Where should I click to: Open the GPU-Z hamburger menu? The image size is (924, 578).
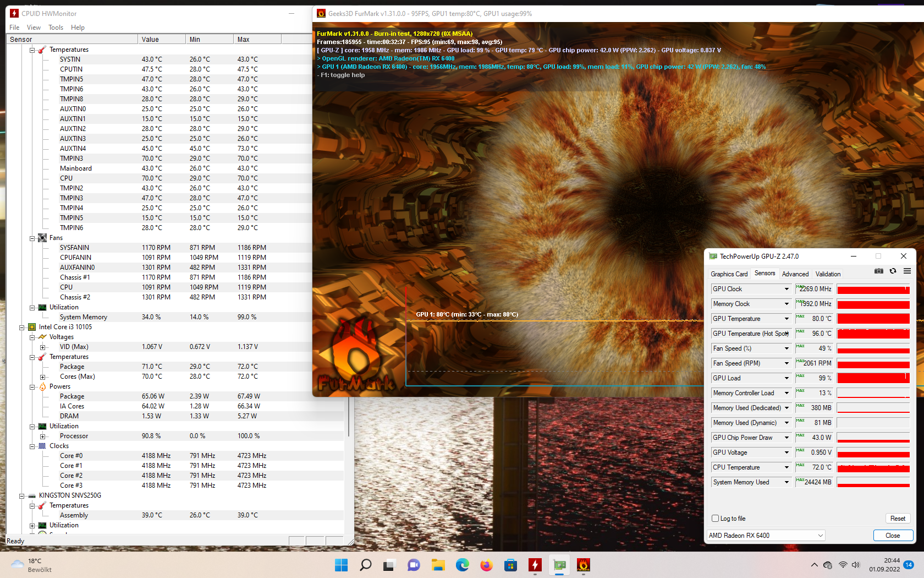click(x=907, y=271)
